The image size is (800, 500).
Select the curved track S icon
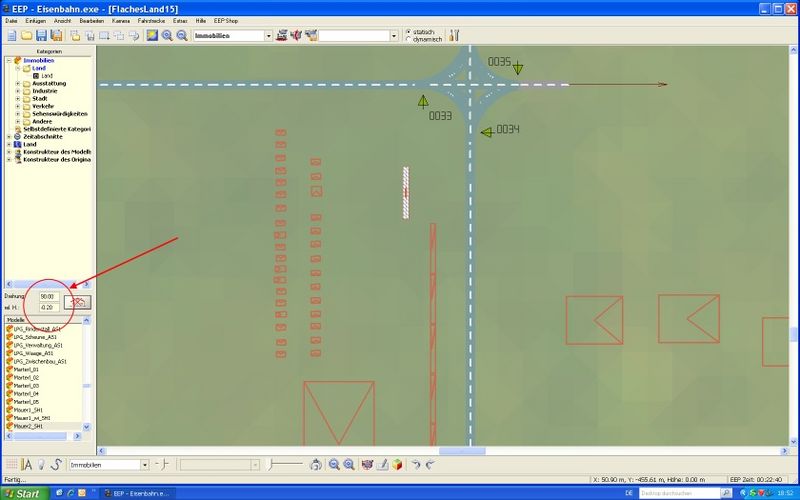pos(56,464)
